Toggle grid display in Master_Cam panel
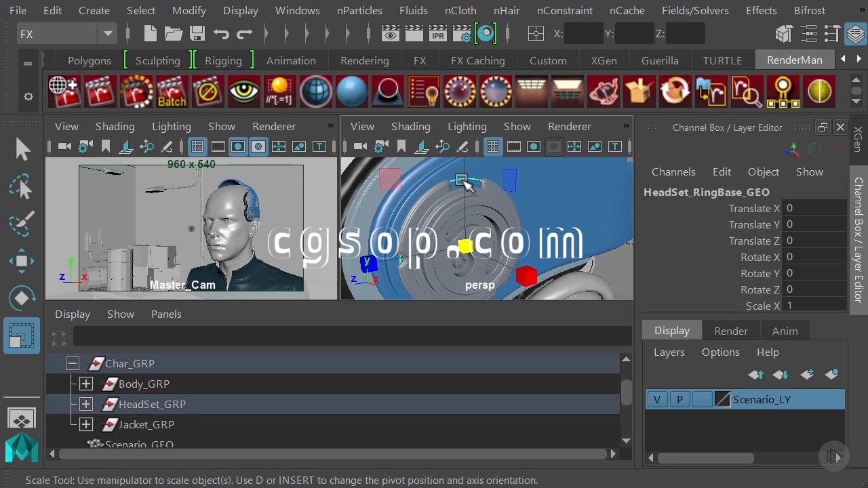This screenshot has height=488, width=868. [197, 146]
